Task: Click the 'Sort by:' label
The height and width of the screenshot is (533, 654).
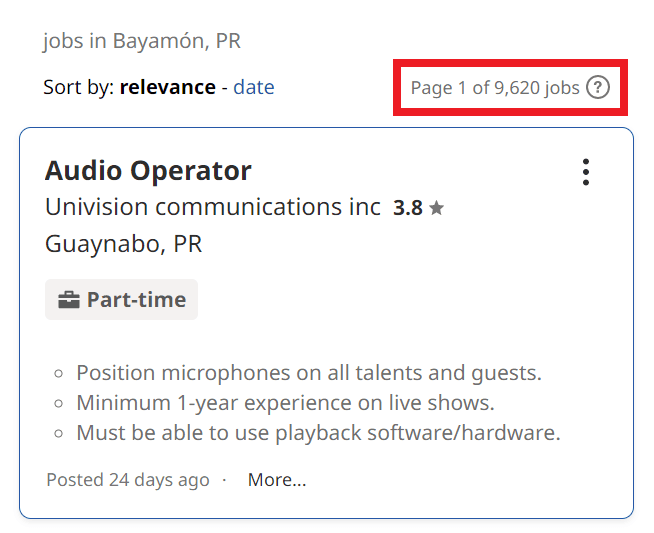Action: pyautogui.click(x=79, y=87)
